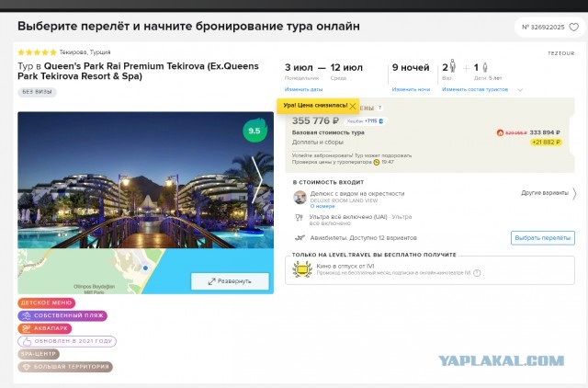
Task: Open О номере room details link
Action: (x=322, y=206)
